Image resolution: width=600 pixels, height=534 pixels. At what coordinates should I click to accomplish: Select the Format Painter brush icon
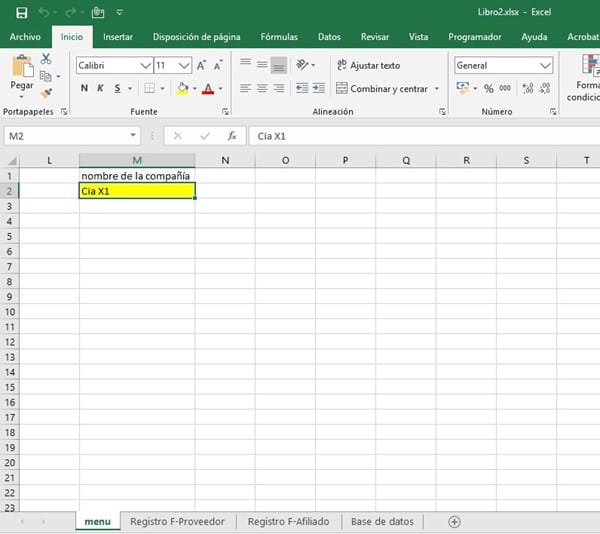click(46, 93)
